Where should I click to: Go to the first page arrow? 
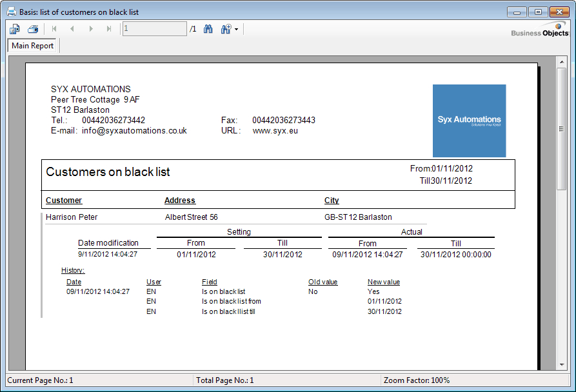pyautogui.click(x=54, y=29)
